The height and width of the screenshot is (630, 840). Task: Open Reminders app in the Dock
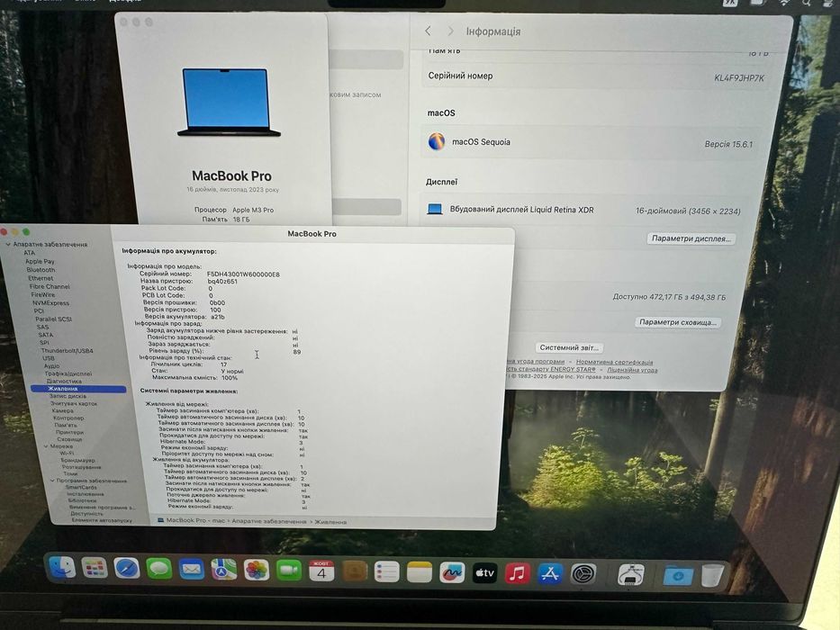pos(387,572)
